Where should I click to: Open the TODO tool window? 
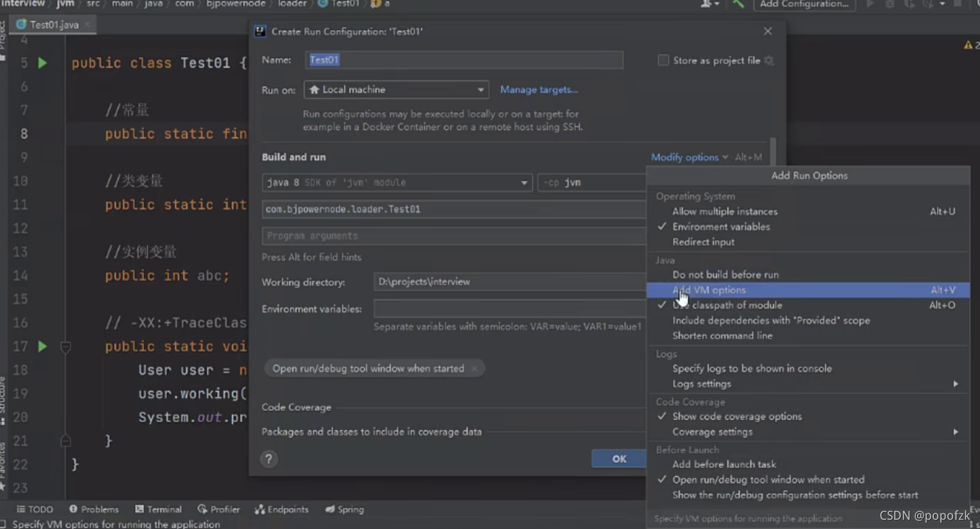pos(35,509)
